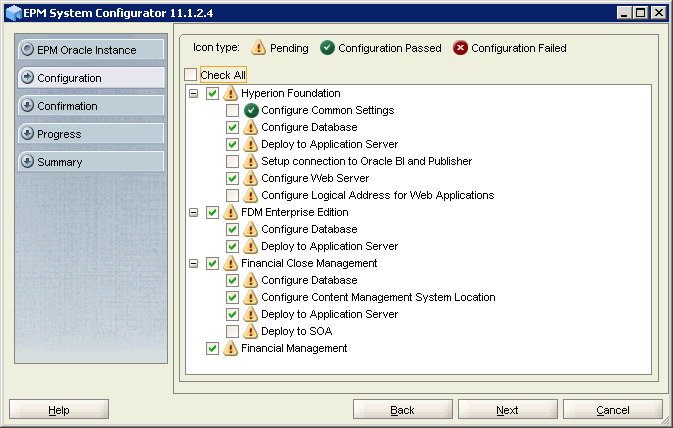
Task: Uncheck the Financial Close Management checkbox
Action: pyautogui.click(x=212, y=263)
